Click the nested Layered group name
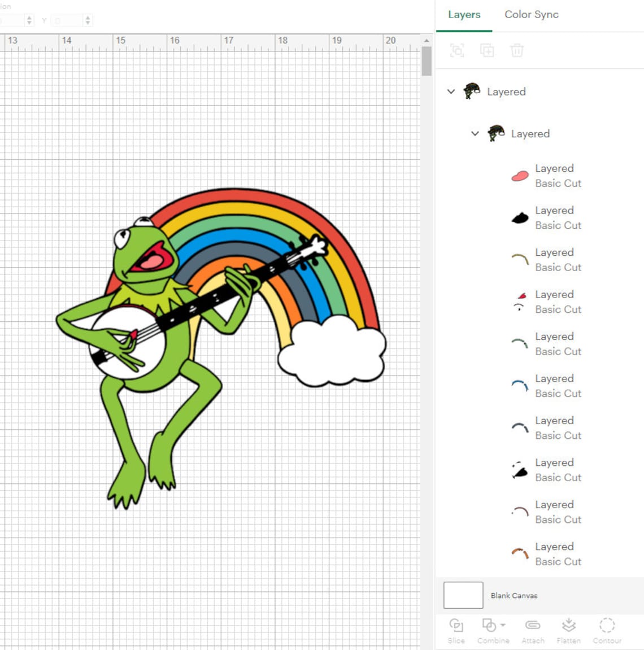This screenshot has height=650, width=644. [530, 134]
